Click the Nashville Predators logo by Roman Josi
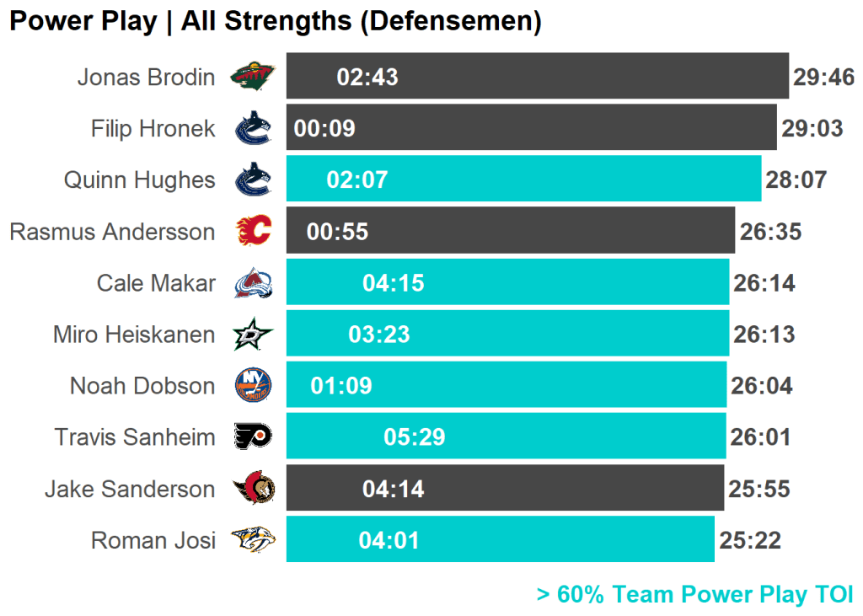 point(253,540)
